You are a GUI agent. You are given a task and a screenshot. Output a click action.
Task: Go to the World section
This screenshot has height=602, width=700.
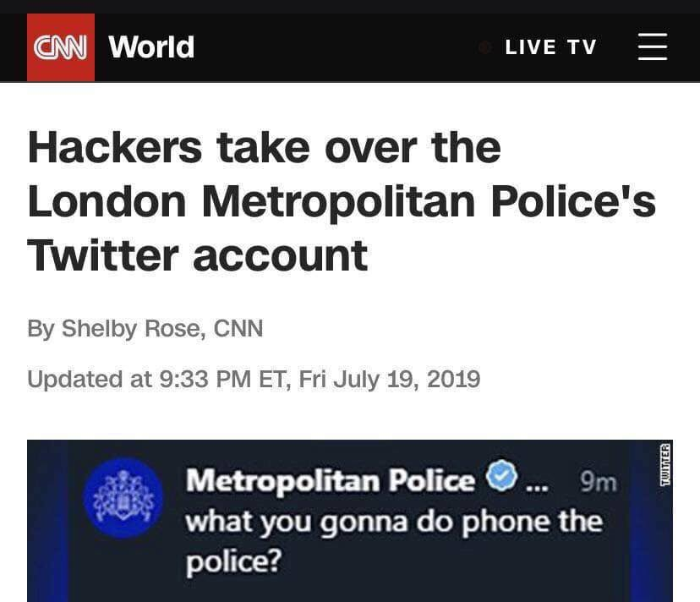(x=151, y=47)
